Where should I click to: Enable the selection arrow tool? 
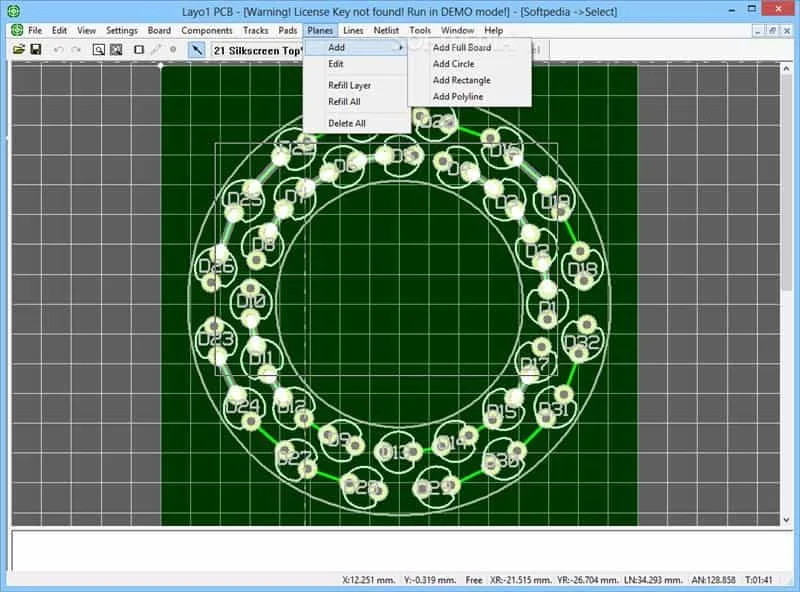[196, 50]
